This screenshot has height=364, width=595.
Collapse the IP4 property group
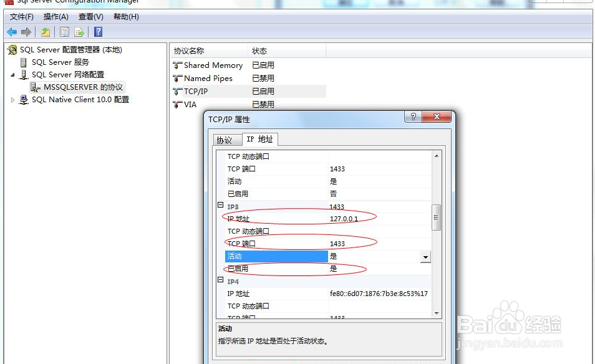(x=220, y=280)
